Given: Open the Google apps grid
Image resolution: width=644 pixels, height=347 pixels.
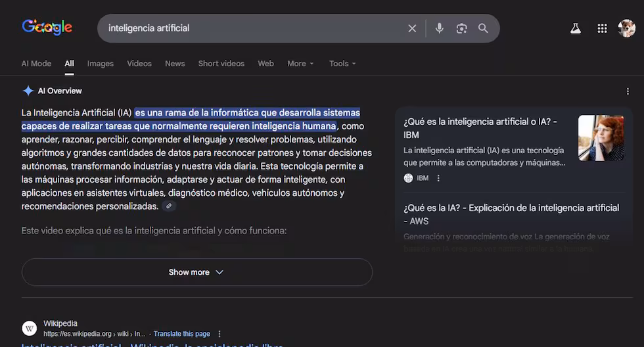Looking at the screenshot, I should 602,28.
